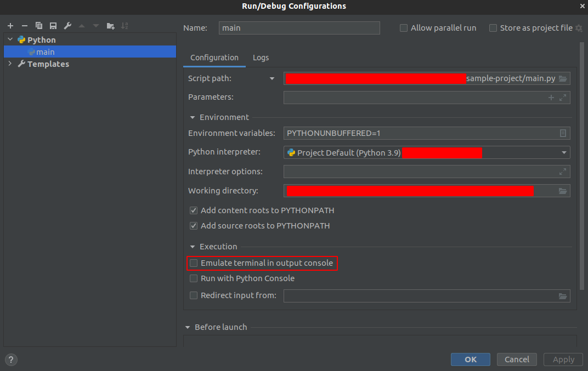The width and height of the screenshot is (588, 371).
Task: Save the current configuration
Action: pos(53,25)
